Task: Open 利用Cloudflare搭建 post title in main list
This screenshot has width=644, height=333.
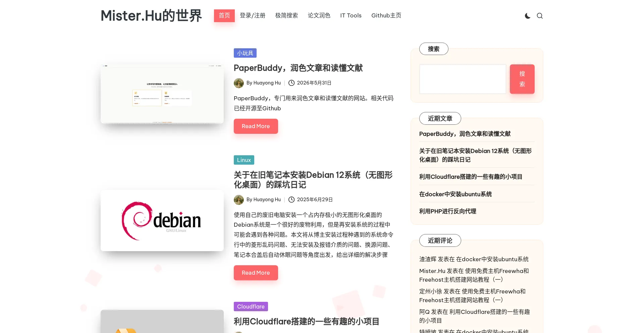Action: point(307,322)
